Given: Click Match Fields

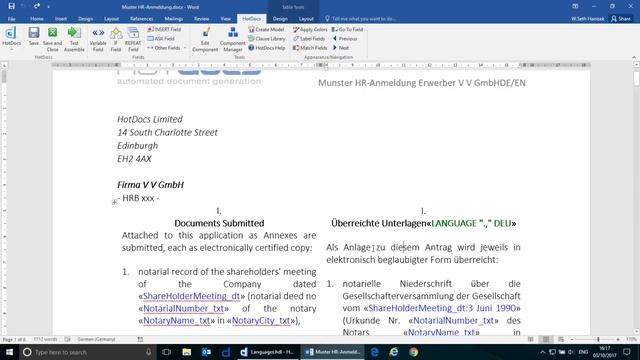Looking at the screenshot, I should tap(310, 48).
